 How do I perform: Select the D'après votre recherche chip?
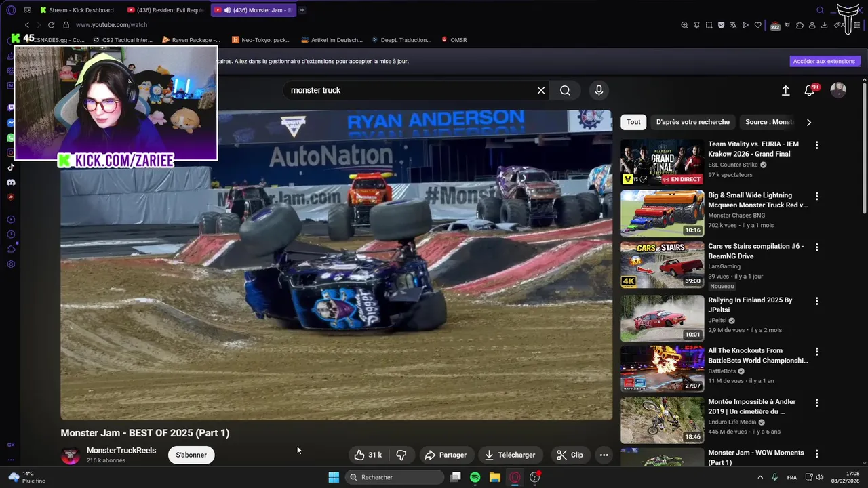pos(693,122)
